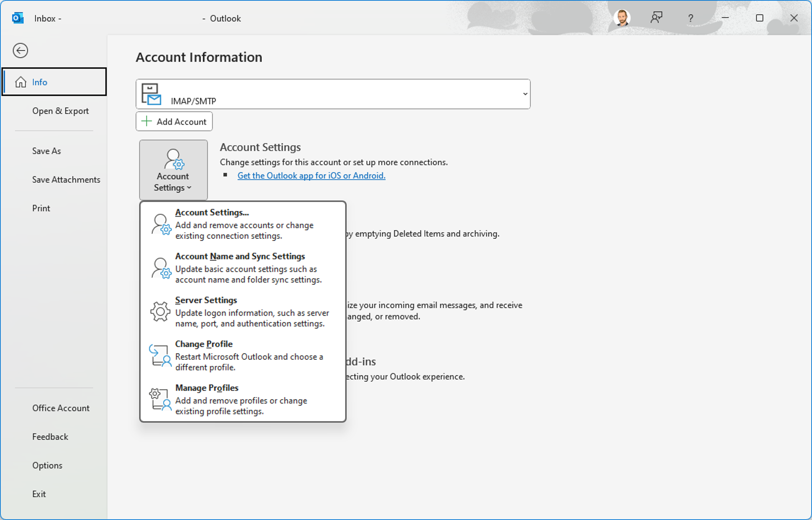Click the 'Inbox -' title bar text

pos(48,18)
